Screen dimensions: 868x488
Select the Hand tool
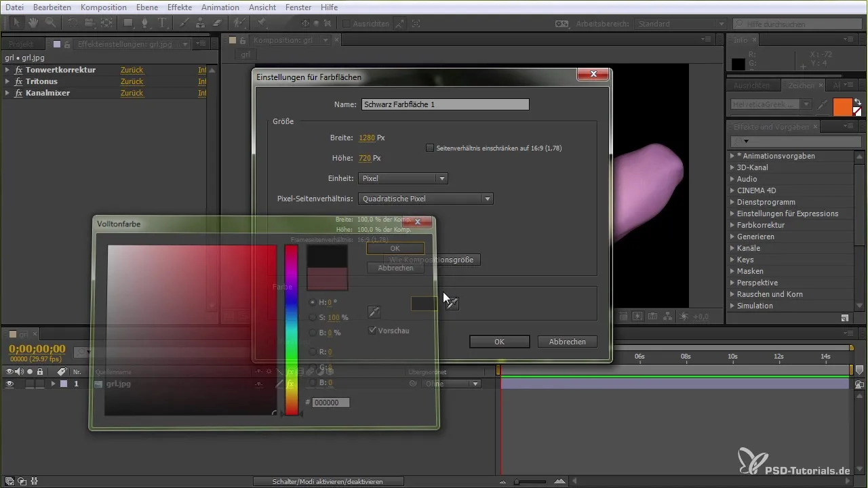[x=33, y=23]
